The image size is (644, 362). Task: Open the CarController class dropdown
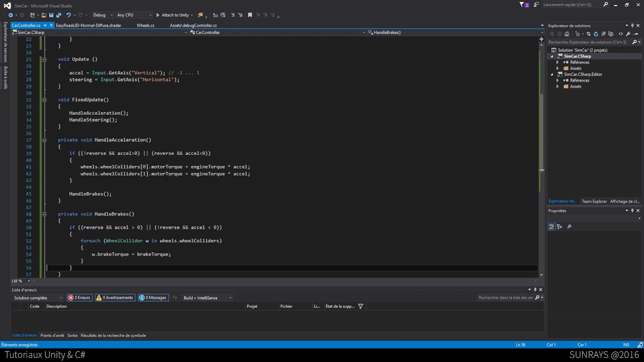[277, 32]
